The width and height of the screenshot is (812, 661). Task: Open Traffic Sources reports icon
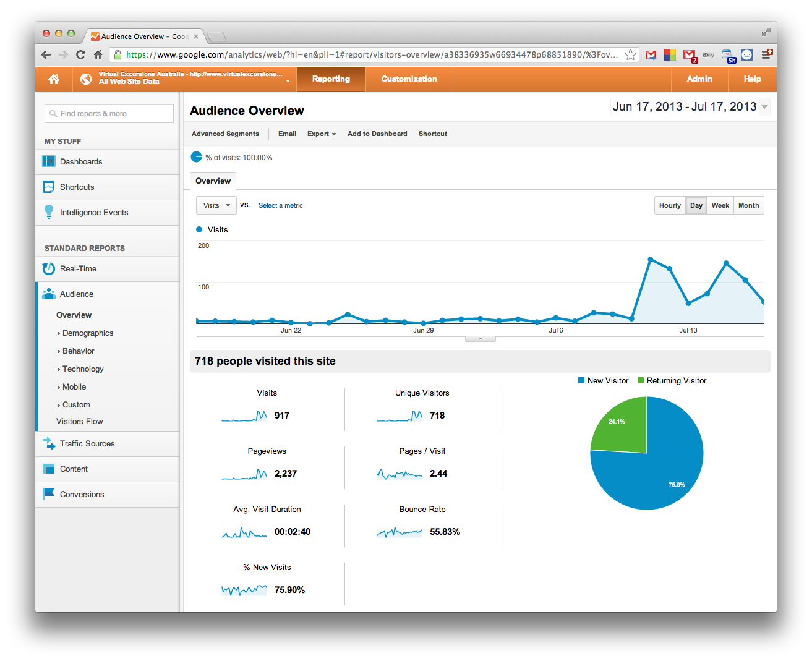click(49, 443)
